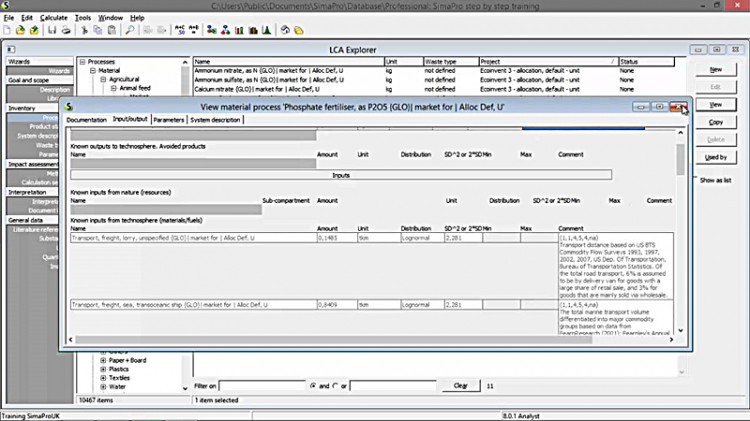Click the second filter input field after 'or'
The width and height of the screenshot is (750, 421).
(393, 386)
